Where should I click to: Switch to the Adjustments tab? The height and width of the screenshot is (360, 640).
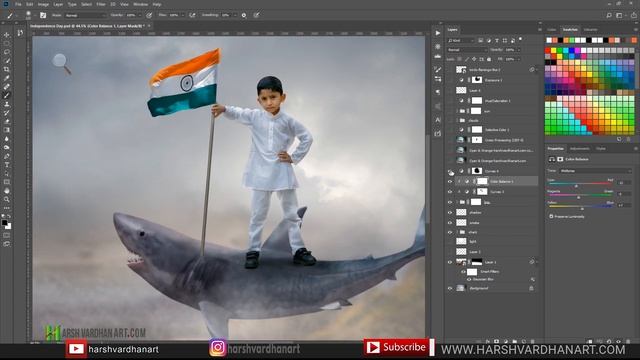pyautogui.click(x=580, y=149)
